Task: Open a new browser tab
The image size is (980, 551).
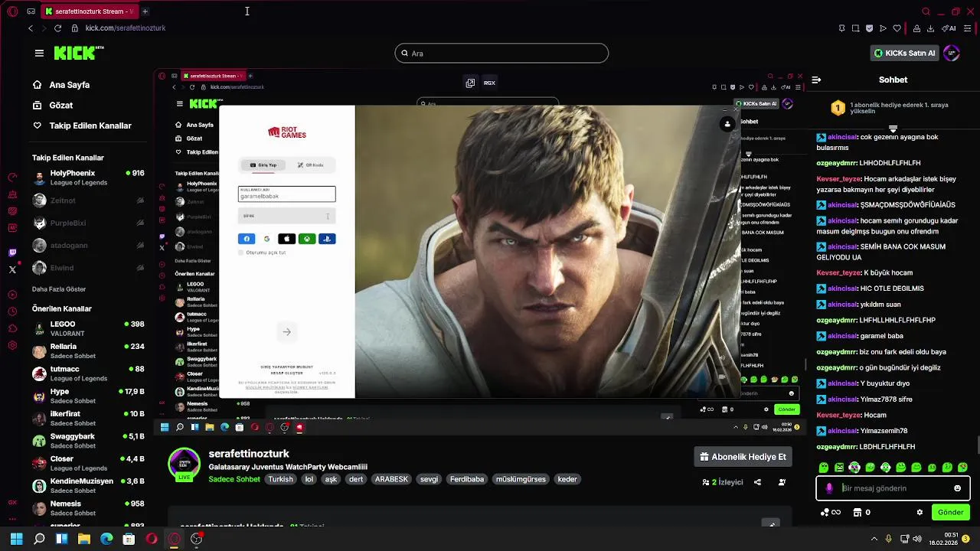Action: pyautogui.click(x=145, y=11)
